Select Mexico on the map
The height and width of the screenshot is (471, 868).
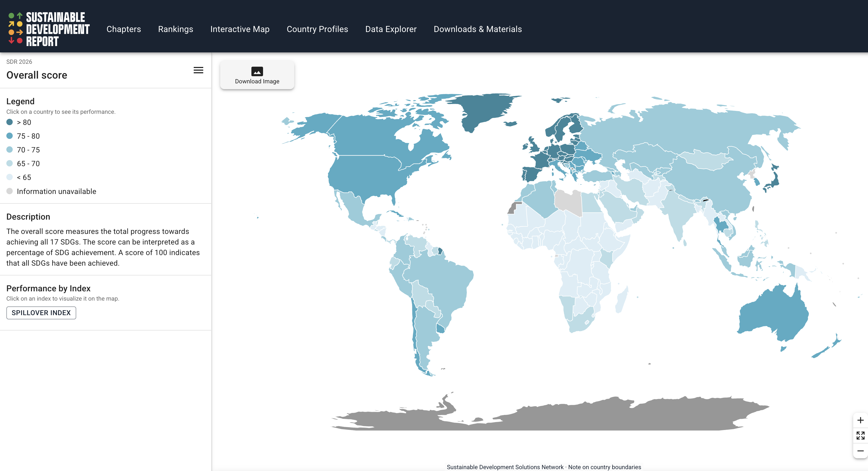tap(355, 209)
